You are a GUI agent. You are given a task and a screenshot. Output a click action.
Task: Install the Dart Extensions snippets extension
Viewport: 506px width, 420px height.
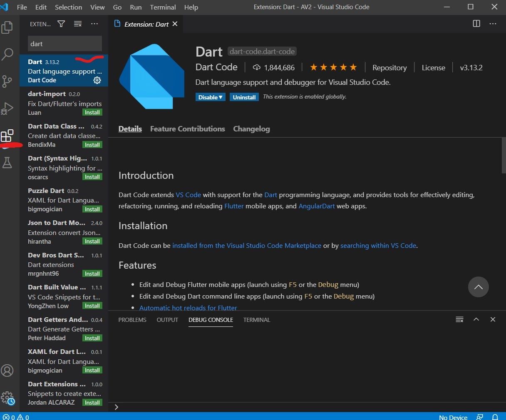pyautogui.click(x=92, y=403)
